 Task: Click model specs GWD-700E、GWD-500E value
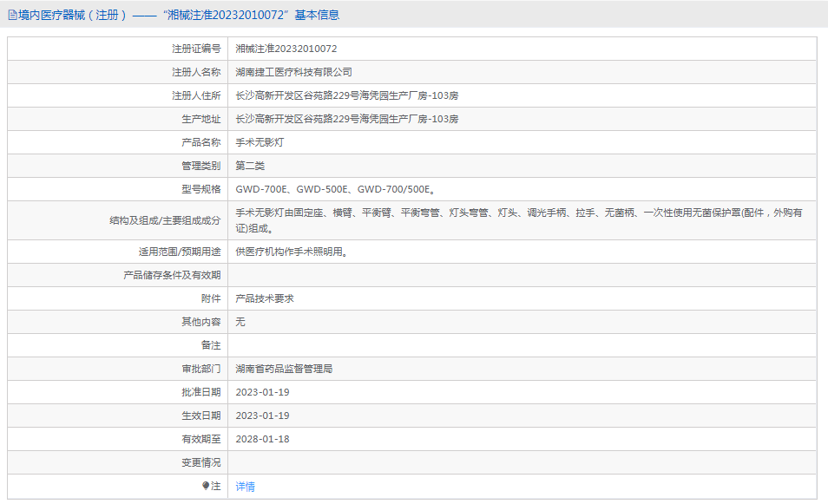click(336, 189)
